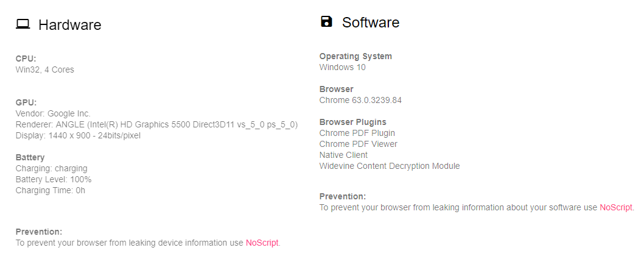The width and height of the screenshot is (644, 267).
Task: Click the Vendor: Google Inc. line
Action: [x=53, y=113]
